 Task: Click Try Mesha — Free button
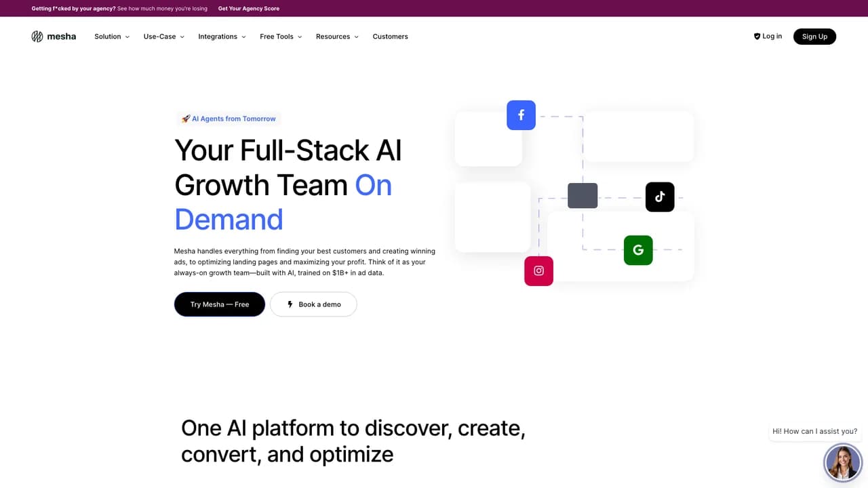220,304
